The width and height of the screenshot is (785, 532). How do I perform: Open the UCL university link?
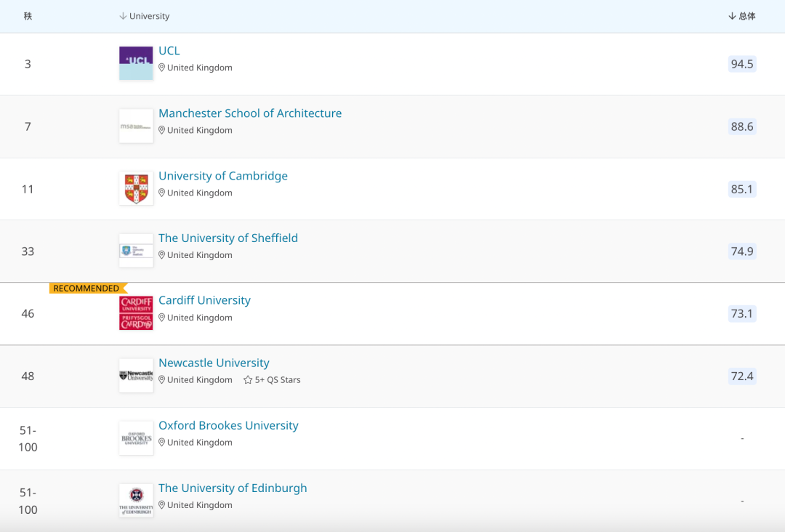click(x=169, y=51)
